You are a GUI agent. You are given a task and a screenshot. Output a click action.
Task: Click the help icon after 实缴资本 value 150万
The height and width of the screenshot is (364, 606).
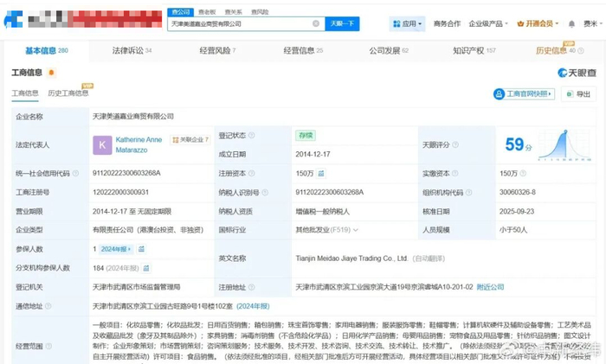point(523,173)
